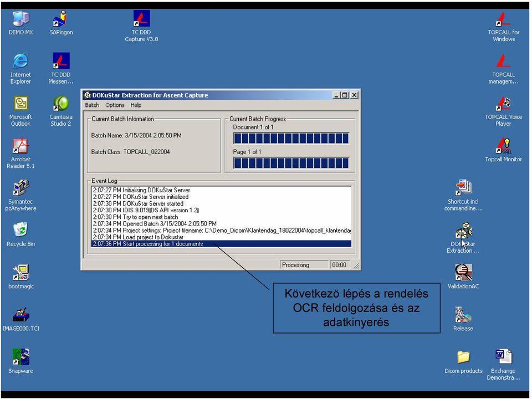Click the Processing status bar panel

[304, 265]
